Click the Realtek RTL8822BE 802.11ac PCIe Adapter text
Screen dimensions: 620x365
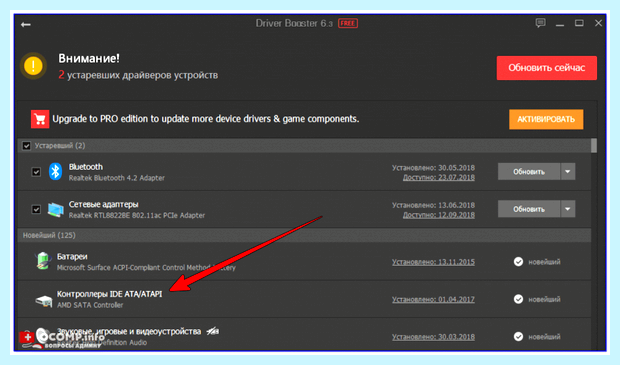pyautogui.click(x=137, y=216)
